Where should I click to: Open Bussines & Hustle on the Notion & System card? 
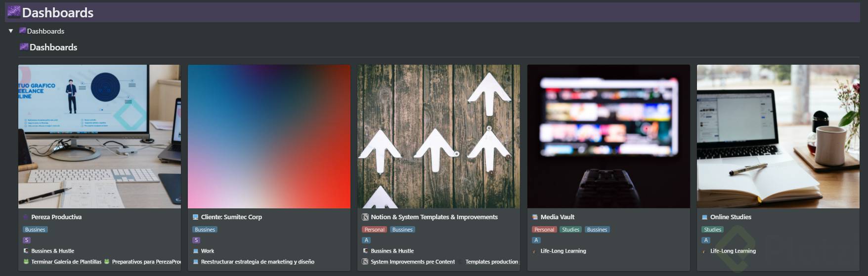coord(392,251)
